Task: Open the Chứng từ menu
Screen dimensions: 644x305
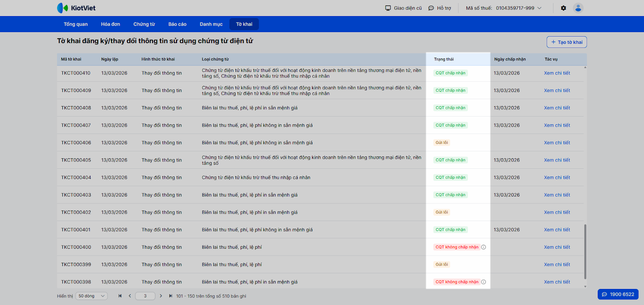Action: [144, 24]
